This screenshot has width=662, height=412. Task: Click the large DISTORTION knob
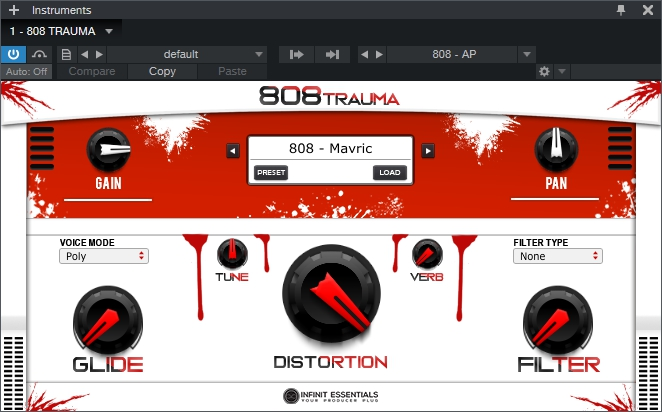pyautogui.click(x=331, y=293)
